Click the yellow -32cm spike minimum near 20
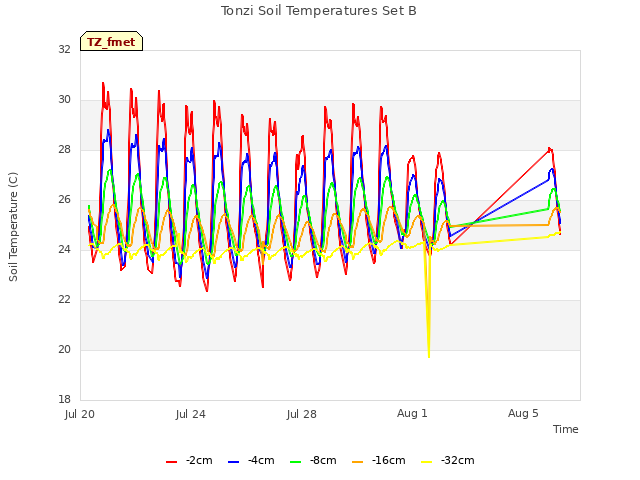640x480 pixels. [x=429, y=357]
